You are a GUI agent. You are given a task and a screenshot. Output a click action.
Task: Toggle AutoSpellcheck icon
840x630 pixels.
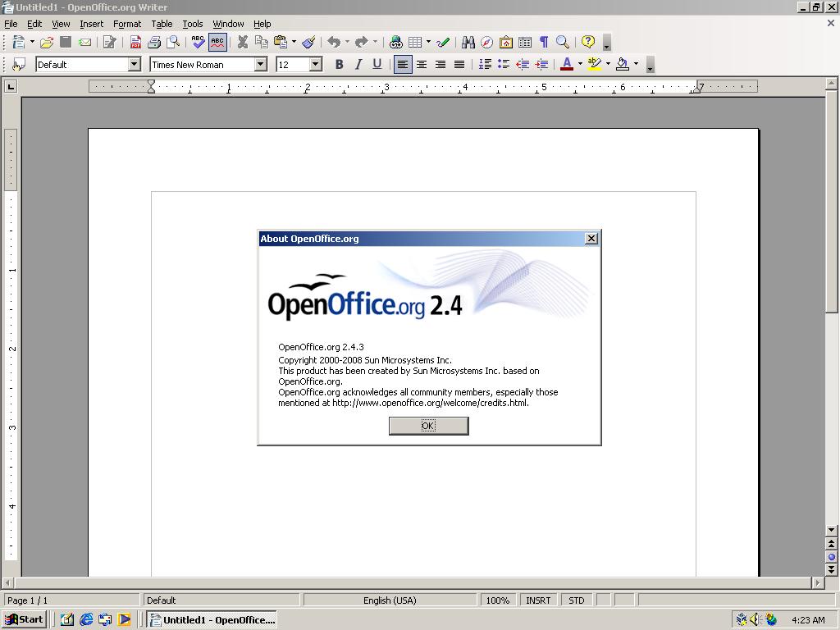point(217,42)
